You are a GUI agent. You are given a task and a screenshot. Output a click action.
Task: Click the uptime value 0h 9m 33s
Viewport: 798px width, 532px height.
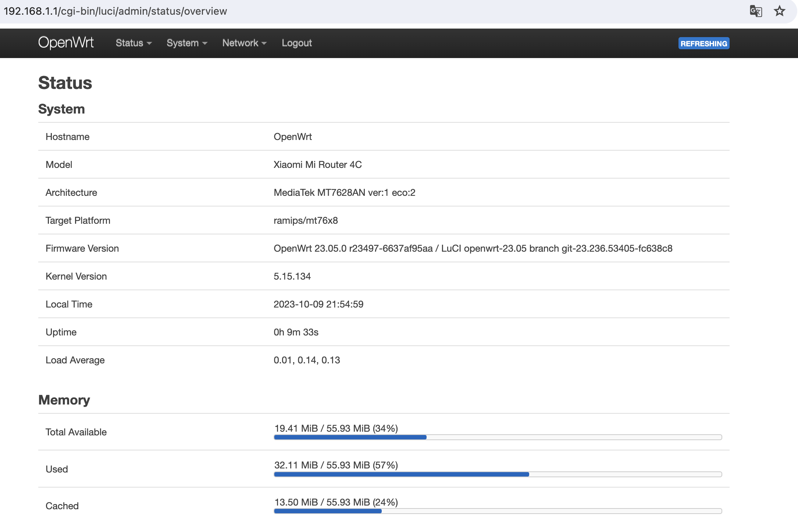click(296, 332)
